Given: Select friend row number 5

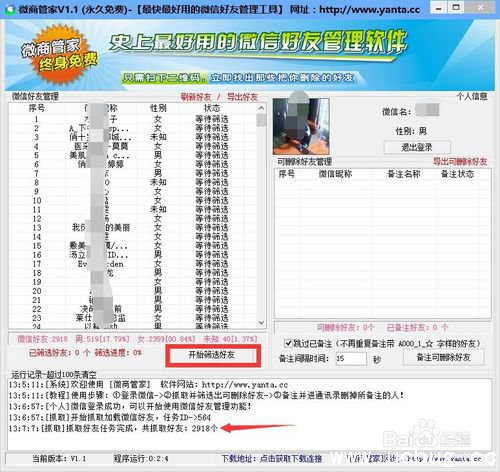Looking at the screenshot, I should 133,155.
